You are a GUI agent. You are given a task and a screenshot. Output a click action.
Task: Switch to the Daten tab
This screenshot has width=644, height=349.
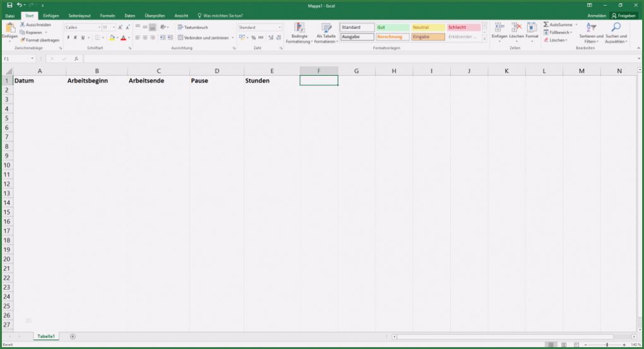click(130, 16)
